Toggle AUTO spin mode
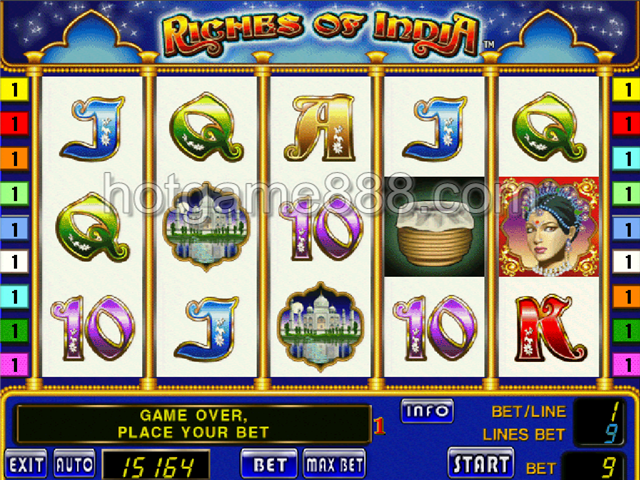 click(x=74, y=464)
